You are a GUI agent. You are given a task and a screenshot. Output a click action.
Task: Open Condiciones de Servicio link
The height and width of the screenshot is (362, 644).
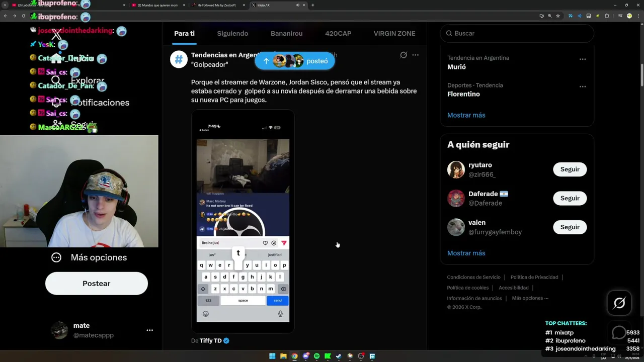(473, 277)
